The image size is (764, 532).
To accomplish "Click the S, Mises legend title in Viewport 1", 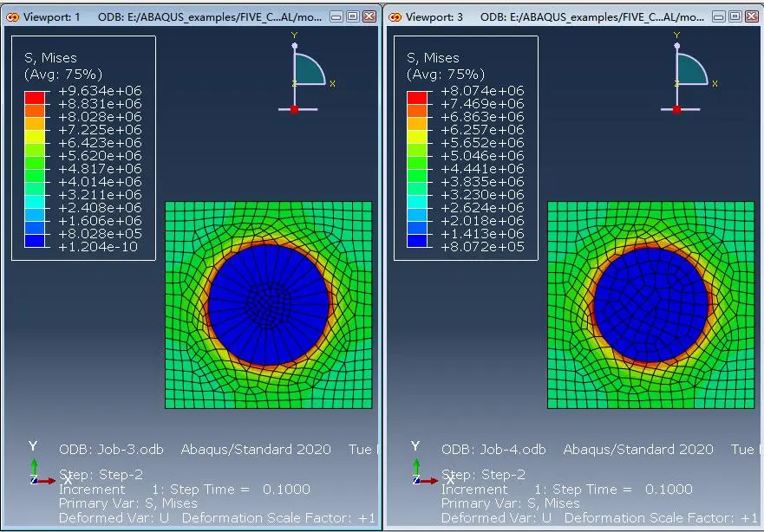I will click(50, 58).
